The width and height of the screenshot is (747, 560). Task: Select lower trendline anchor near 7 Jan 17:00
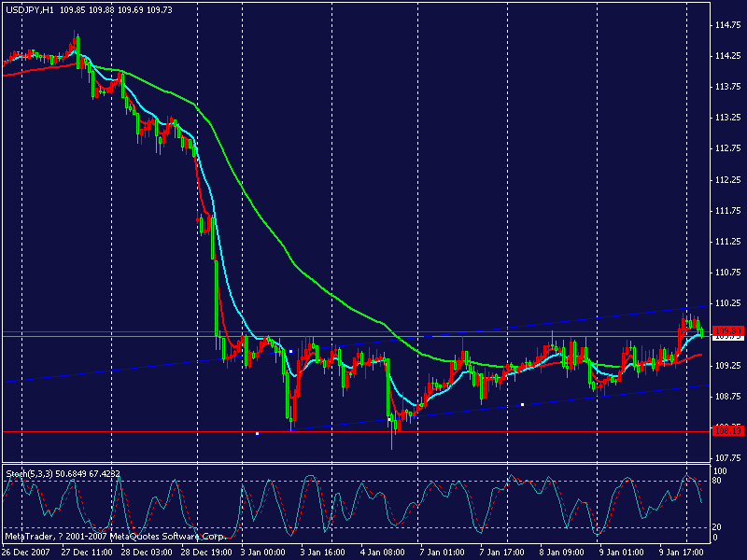523,405
